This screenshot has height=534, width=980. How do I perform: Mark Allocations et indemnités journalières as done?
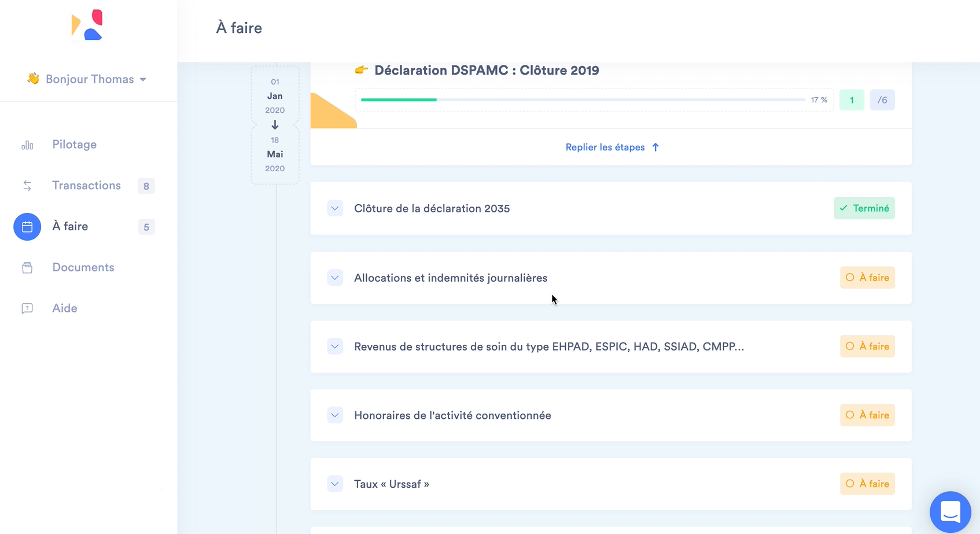click(867, 278)
